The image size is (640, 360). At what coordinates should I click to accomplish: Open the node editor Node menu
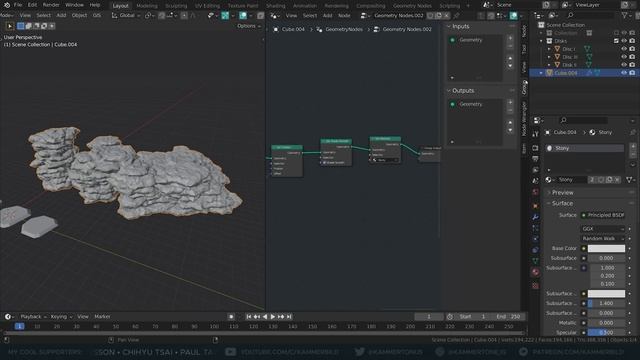pos(344,16)
